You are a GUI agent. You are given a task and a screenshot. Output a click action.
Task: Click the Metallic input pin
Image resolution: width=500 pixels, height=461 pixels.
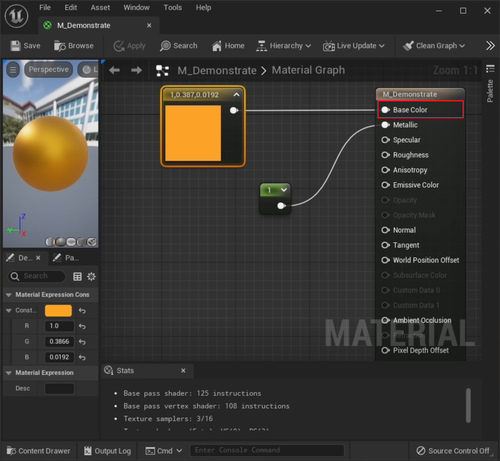[386, 125]
